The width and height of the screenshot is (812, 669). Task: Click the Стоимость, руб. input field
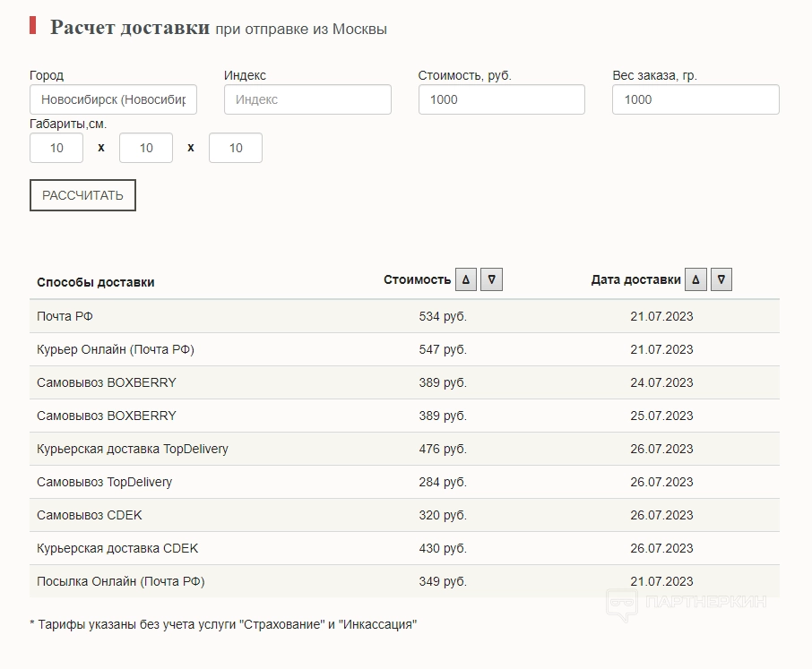pyautogui.click(x=501, y=99)
